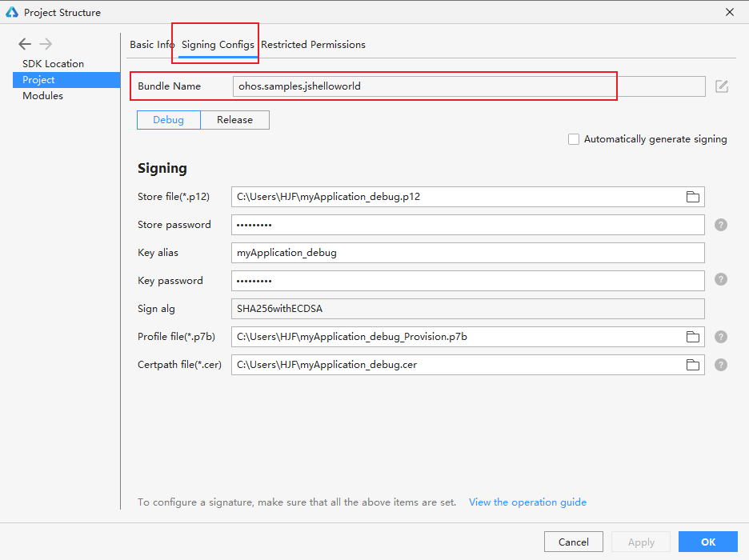Browse for Store file using folder icon
Screen dimensions: 749x560
point(693,197)
